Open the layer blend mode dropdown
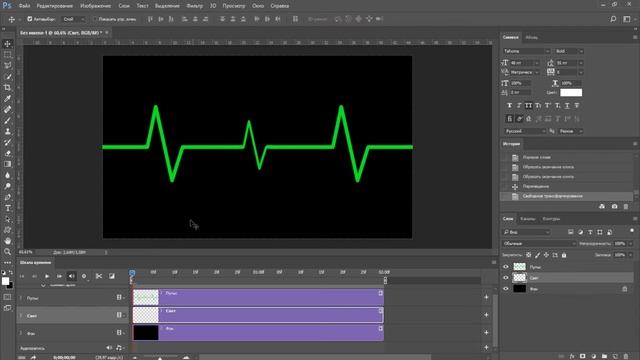Image resolution: width=640 pixels, height=360 pixels. click(539, 243)
